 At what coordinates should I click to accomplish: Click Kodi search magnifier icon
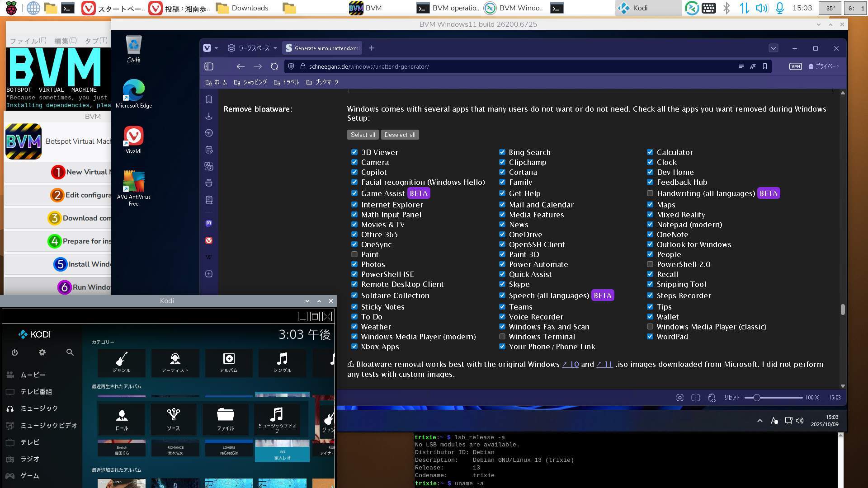70,352
